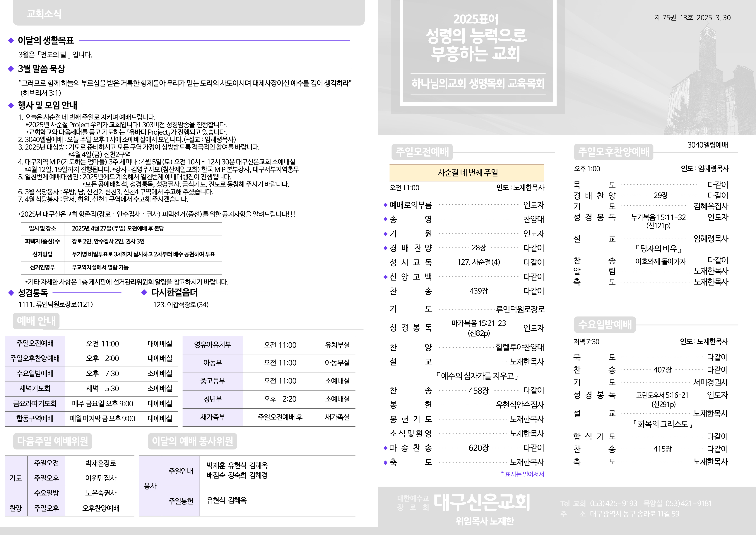Click the diamond bullet beside 성경통독
Screen dimensions: 756x535
11,293
